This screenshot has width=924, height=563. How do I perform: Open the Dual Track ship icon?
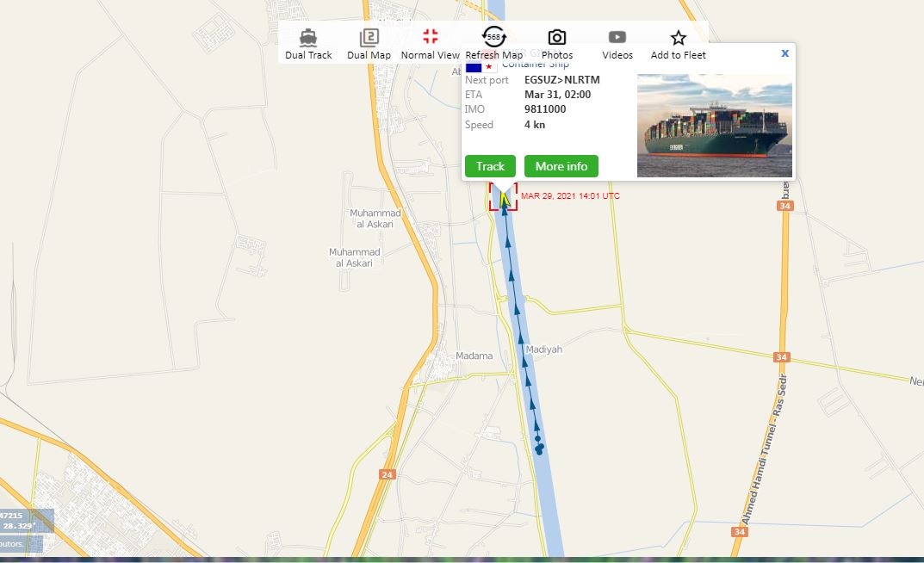(x=308, y=38)
